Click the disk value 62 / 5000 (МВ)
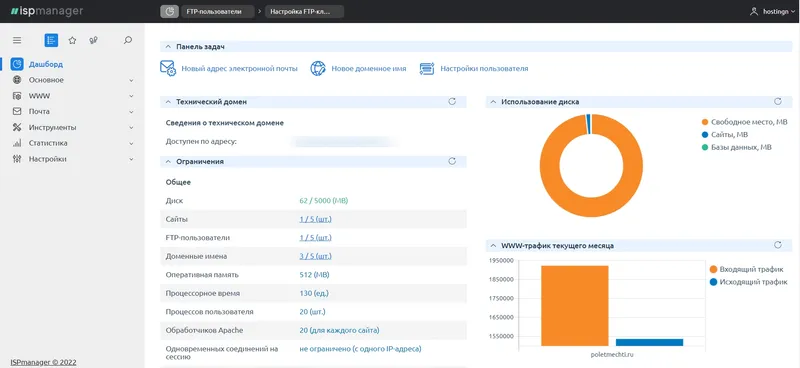The height and width of the screenshot is (368, 800). click(x=324, y=201)
